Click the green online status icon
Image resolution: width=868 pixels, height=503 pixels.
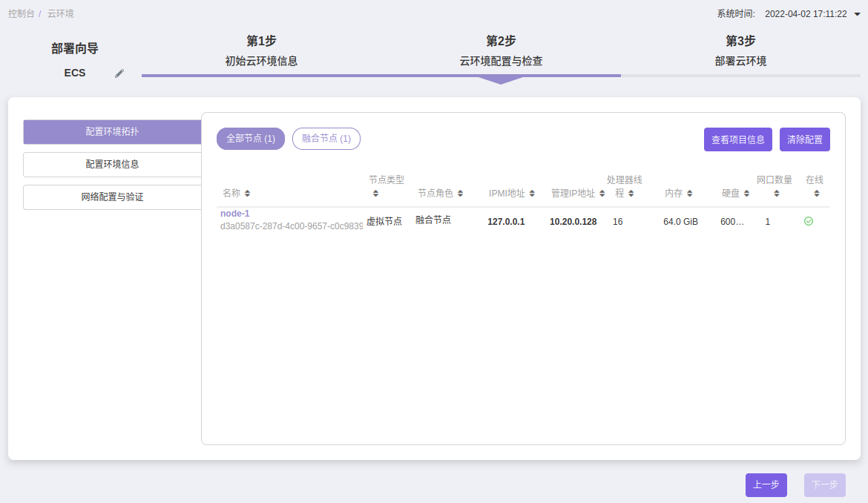point(809,221)
